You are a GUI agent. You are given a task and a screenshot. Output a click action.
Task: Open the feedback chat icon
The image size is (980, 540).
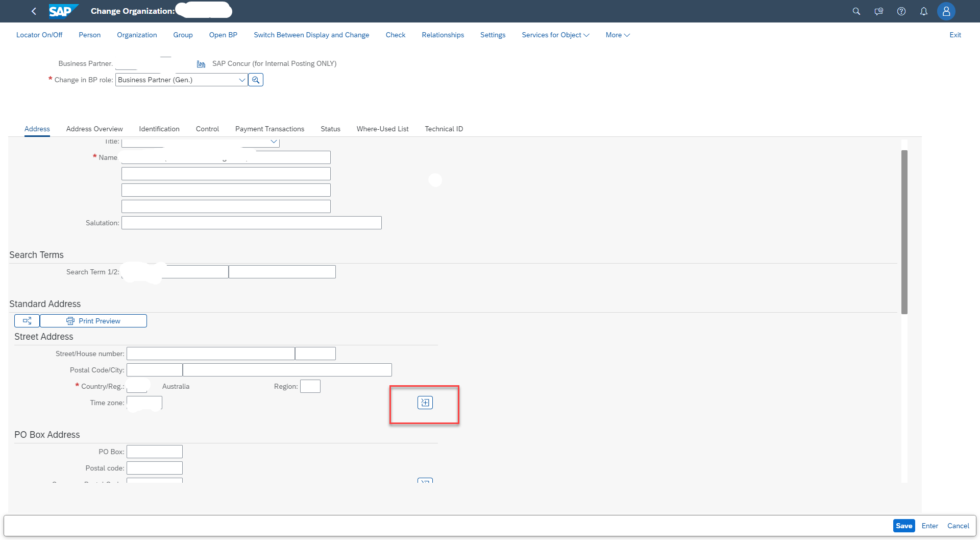[x=879, y=11]
